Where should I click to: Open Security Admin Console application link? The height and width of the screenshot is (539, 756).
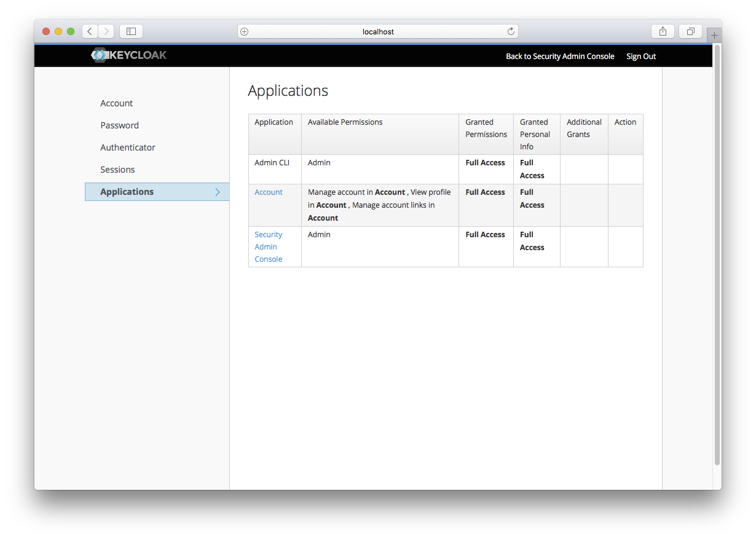(x=269, y=247)
